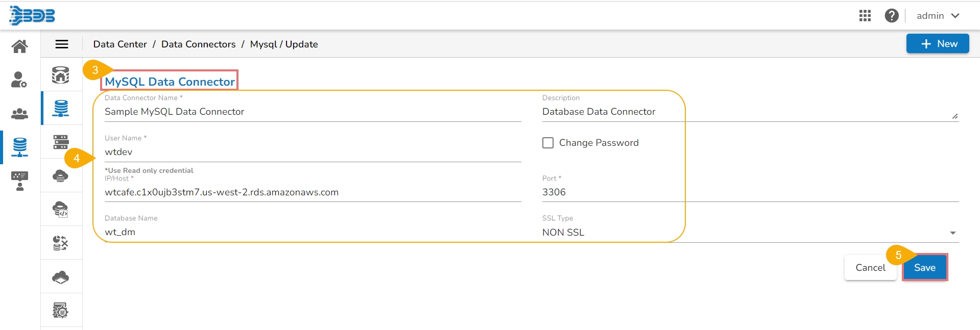Select the server rack icon in second panel

[x=61, y=142]
